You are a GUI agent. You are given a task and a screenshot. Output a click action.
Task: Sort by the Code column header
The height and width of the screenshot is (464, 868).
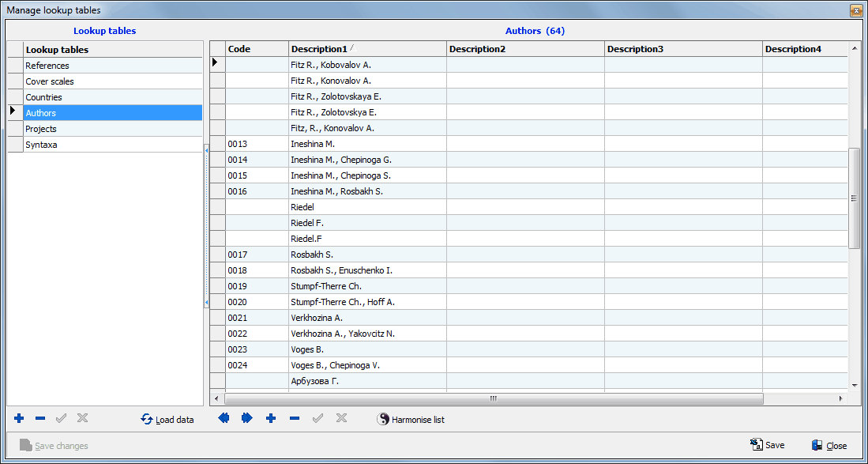tap(239, 49)
